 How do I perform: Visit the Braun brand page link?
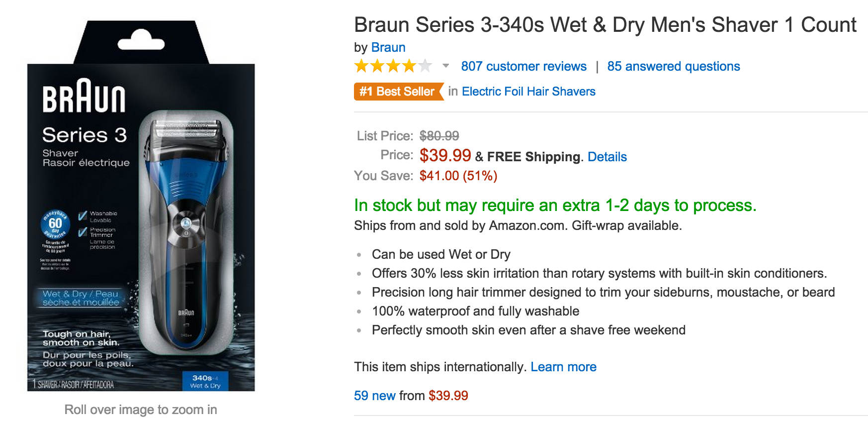[x=388, y=47]
